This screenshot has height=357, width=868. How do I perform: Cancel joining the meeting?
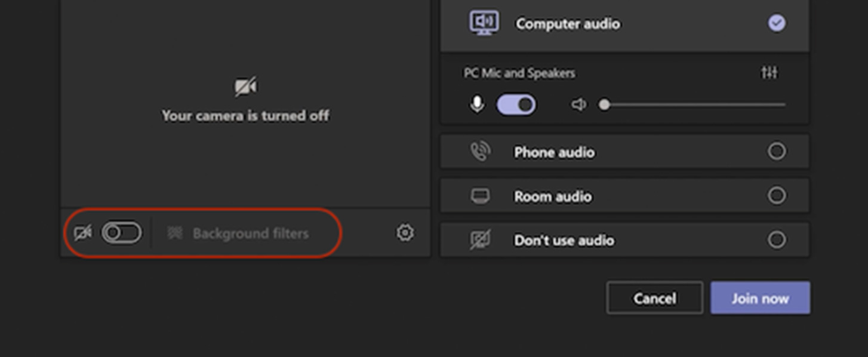pos(654,298)
